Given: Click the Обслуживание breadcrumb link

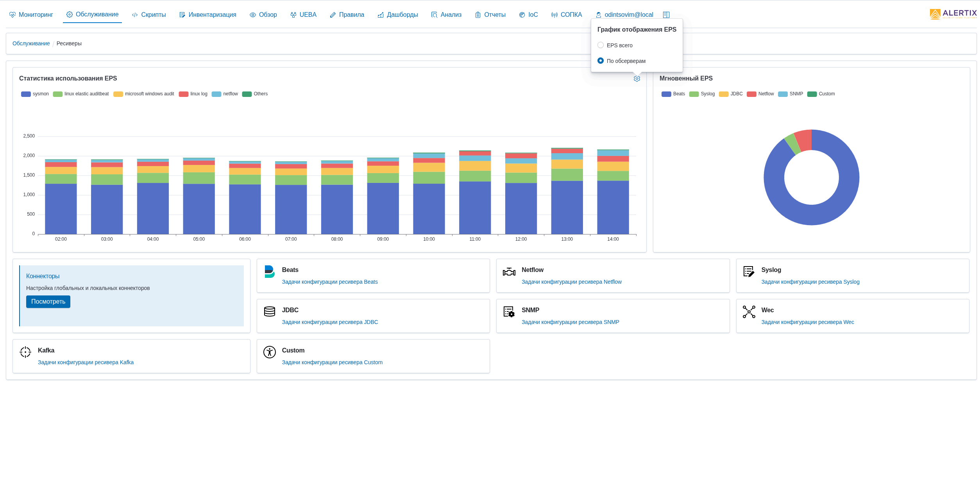Looking at the screenshot, I should click(31, 44).
